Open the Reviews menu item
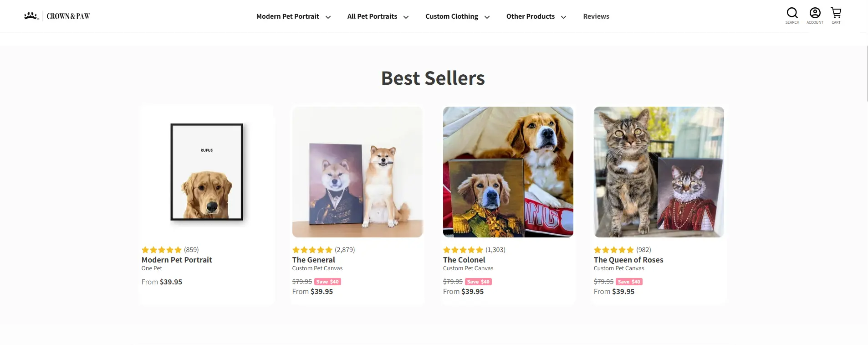Image resolution: width=868 pixels, height=345 pixels. pos(596,16)
